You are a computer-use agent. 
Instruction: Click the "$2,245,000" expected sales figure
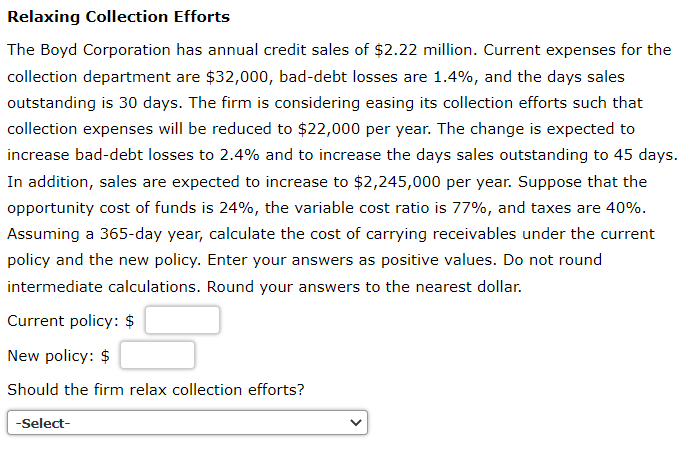coord(397,182)
